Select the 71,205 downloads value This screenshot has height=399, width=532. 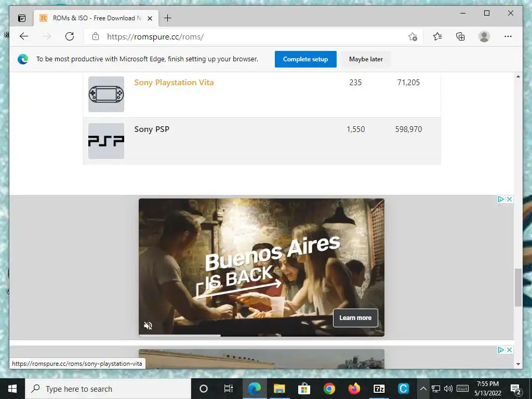click(408, 83)
